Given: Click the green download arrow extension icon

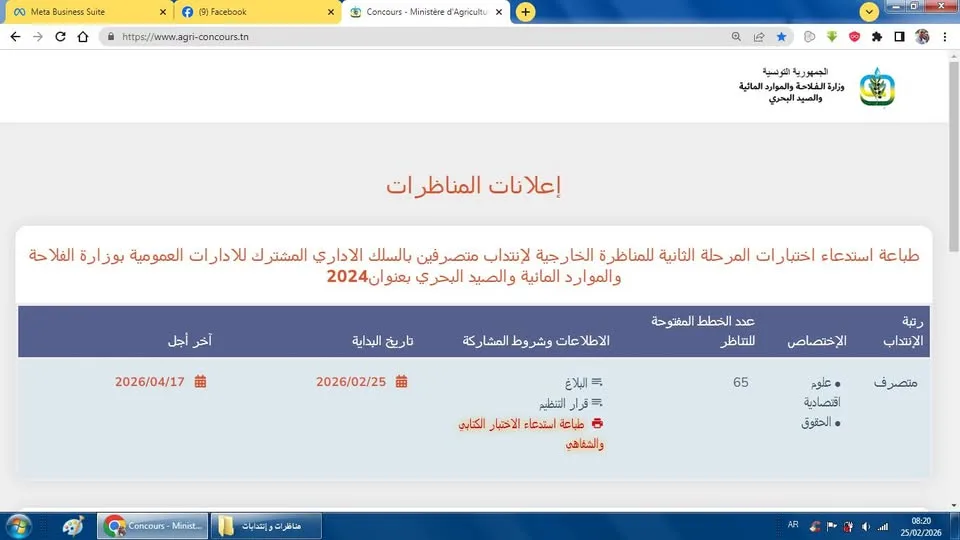Looking at the screenshot, I should [x=832, y=36].
